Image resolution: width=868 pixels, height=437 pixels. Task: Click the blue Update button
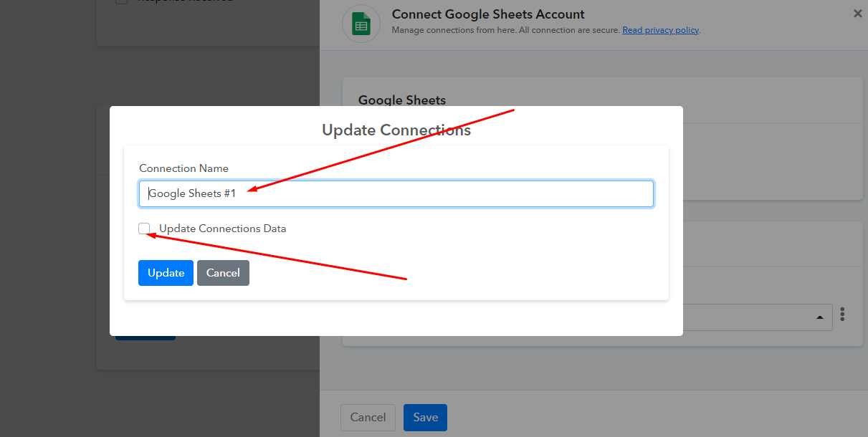166,273
